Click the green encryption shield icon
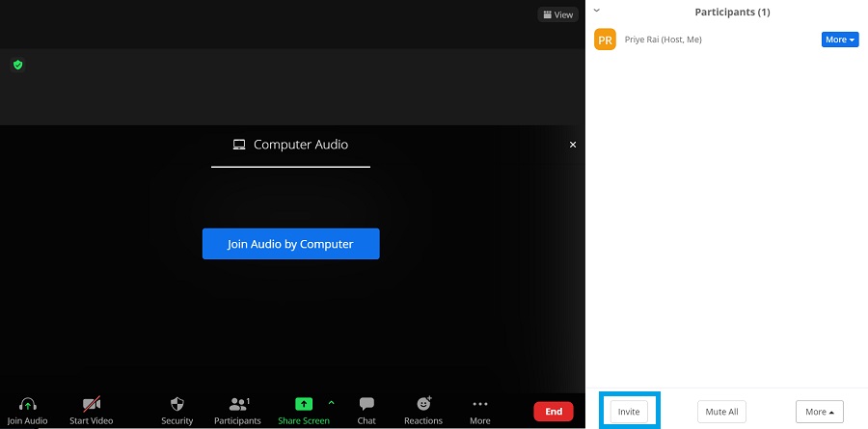 coord(17,65)
